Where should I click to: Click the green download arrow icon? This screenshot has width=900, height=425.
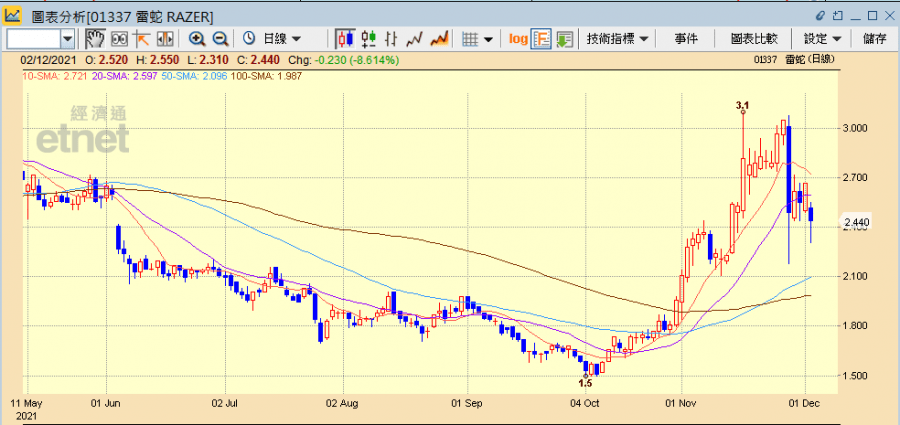(x=564, y=39)
